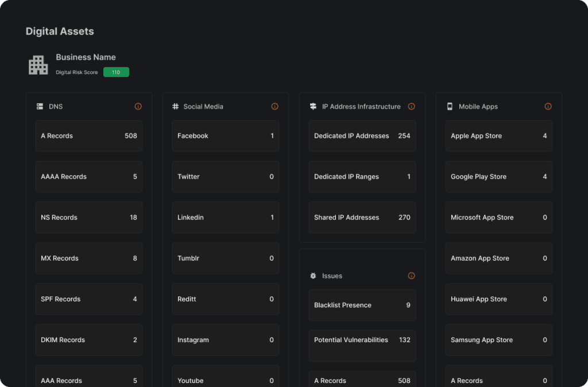Click the Issues card info icon
588x387 pixels.
click(411, 276)
